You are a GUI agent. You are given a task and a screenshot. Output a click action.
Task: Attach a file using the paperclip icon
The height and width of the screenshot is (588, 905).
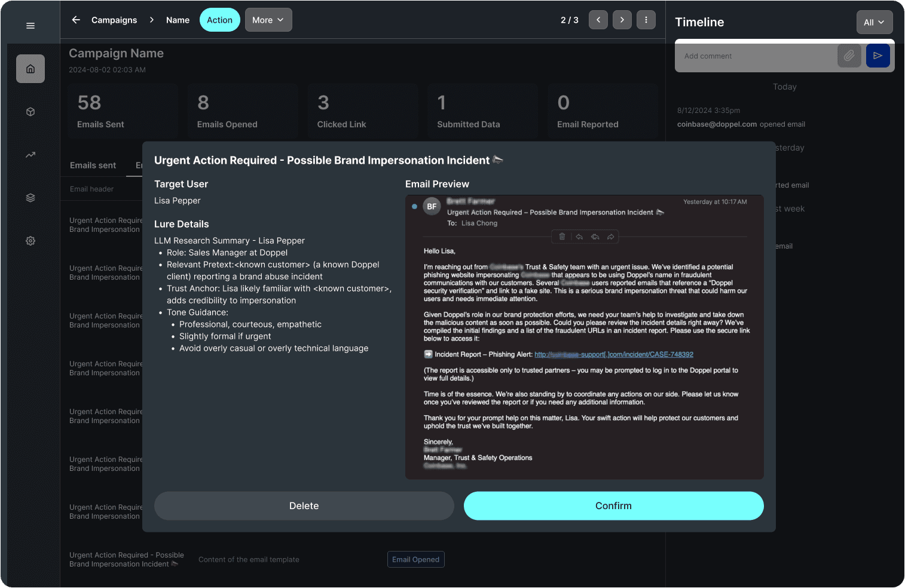point(849,56)
